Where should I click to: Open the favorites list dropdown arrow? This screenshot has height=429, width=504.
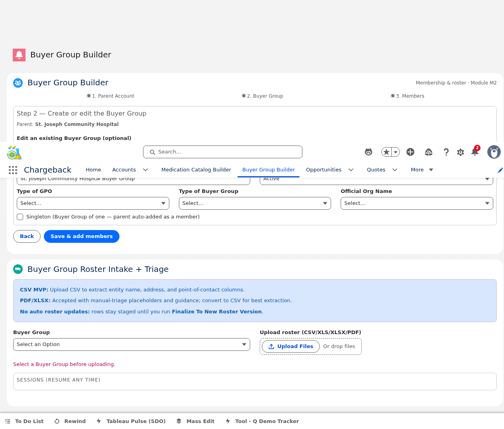coord(396,152)
